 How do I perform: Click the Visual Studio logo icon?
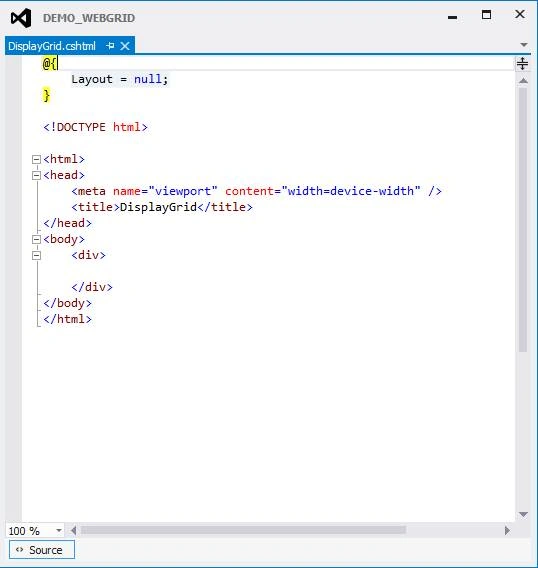21,18
